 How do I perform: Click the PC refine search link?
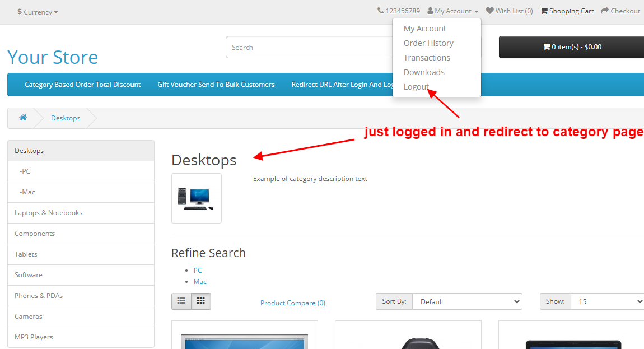(198, 270)
